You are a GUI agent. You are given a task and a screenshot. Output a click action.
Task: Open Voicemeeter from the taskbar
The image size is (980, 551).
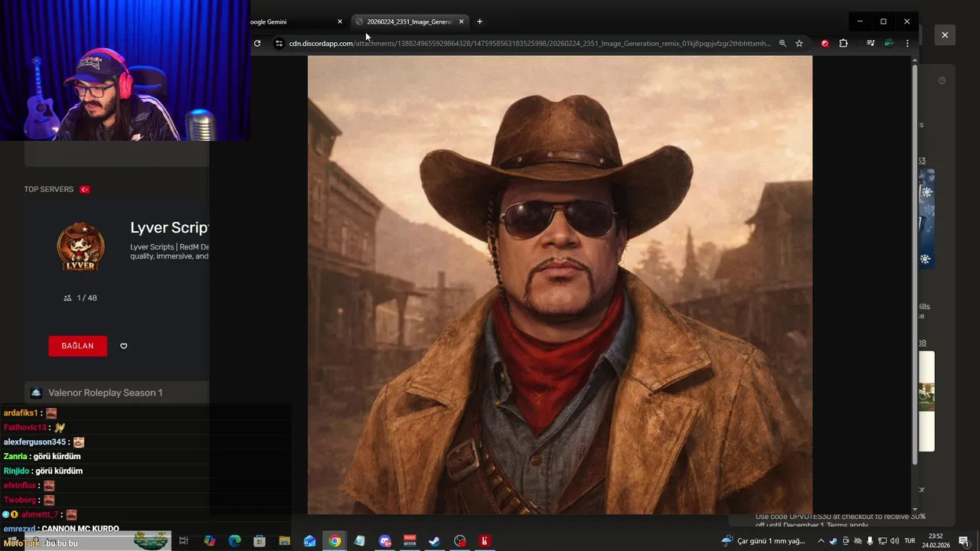point(410,541)
